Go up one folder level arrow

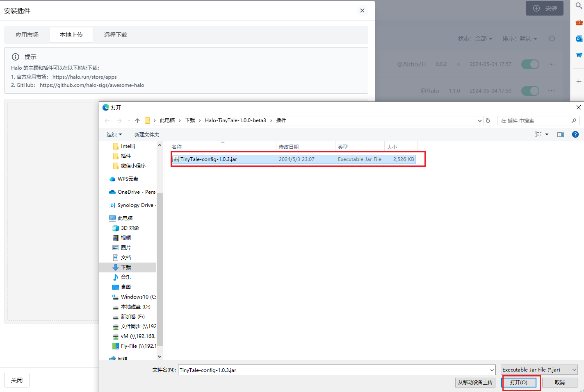pyautogui.click(x=137, y=120)
